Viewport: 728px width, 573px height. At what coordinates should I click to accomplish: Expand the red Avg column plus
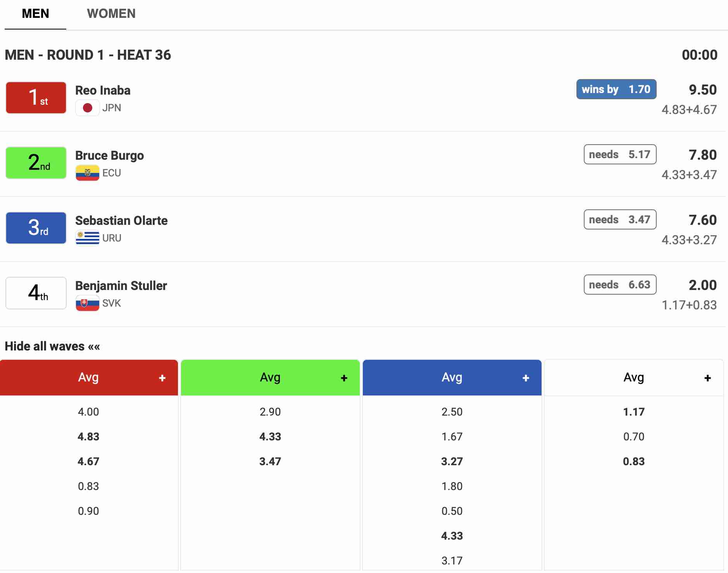click(x=162, y=378)
